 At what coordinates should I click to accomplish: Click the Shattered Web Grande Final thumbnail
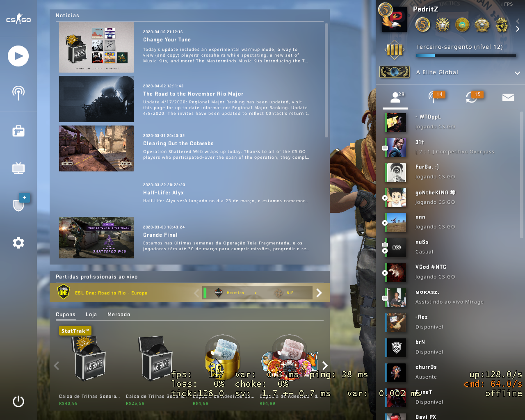point(96,237)
